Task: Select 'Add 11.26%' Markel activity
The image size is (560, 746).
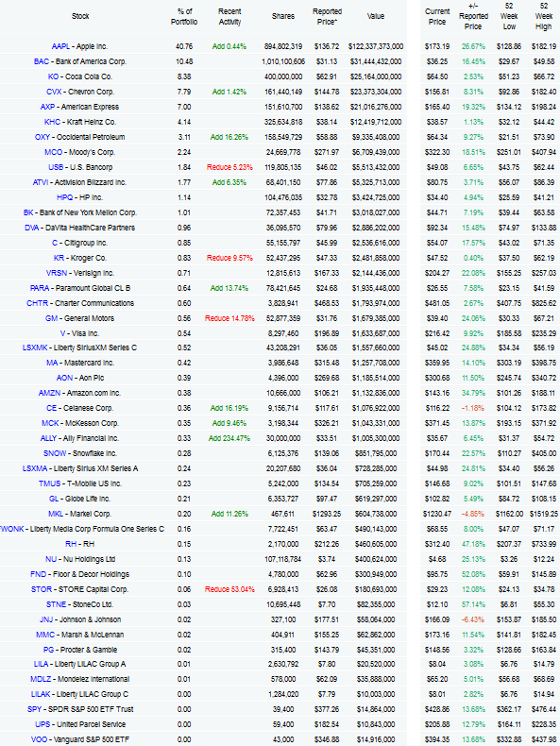Action: click(x=229, y=515)
